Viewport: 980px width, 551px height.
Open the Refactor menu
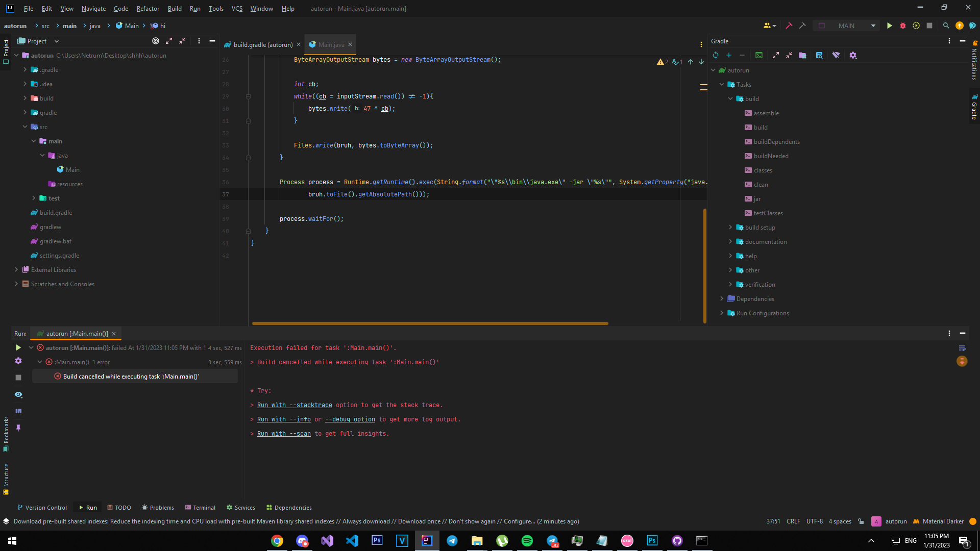pyautogui.click(x=148, y=8)
